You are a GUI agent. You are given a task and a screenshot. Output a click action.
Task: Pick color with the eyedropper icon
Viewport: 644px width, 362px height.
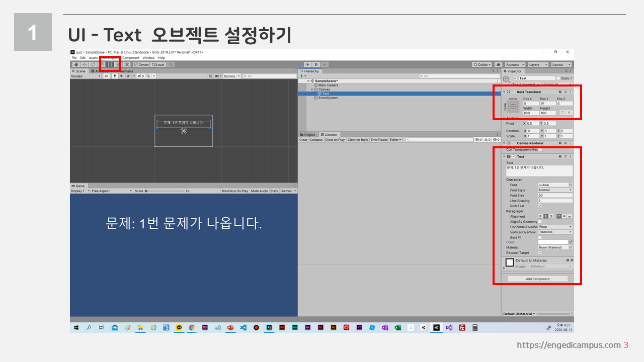click(x=571, y=242)
